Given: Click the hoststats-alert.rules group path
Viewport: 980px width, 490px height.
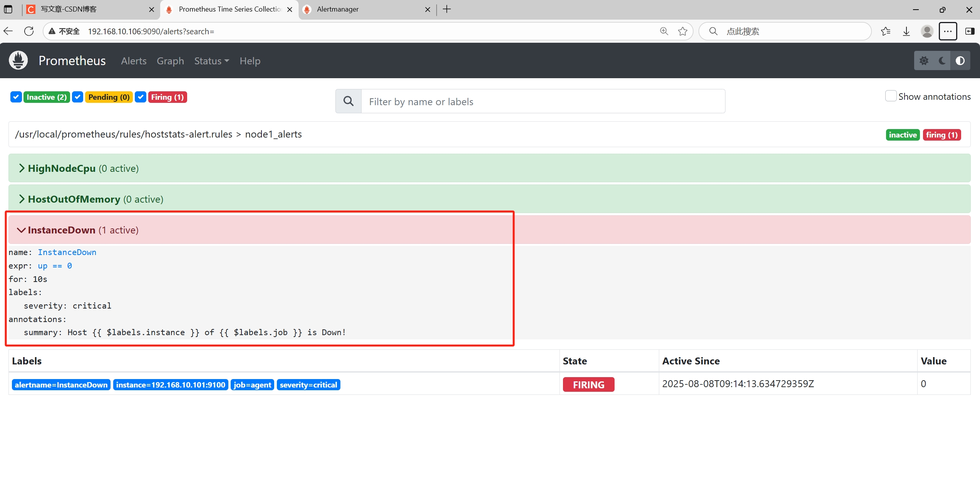Looking at the screenshot, I should [x=158, y=134].
